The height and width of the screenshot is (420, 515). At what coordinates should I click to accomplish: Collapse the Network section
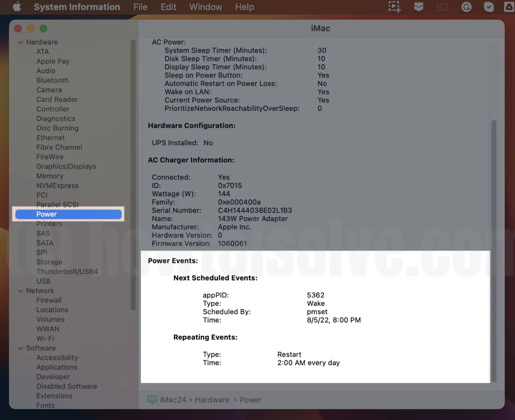[x=20, y=291]
